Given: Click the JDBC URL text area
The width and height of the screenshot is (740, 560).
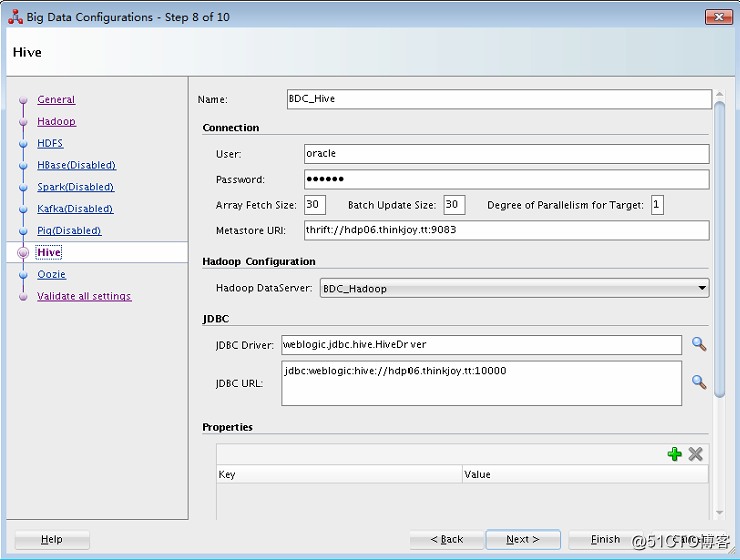Looking at the screenshot, I should [481, 383].
